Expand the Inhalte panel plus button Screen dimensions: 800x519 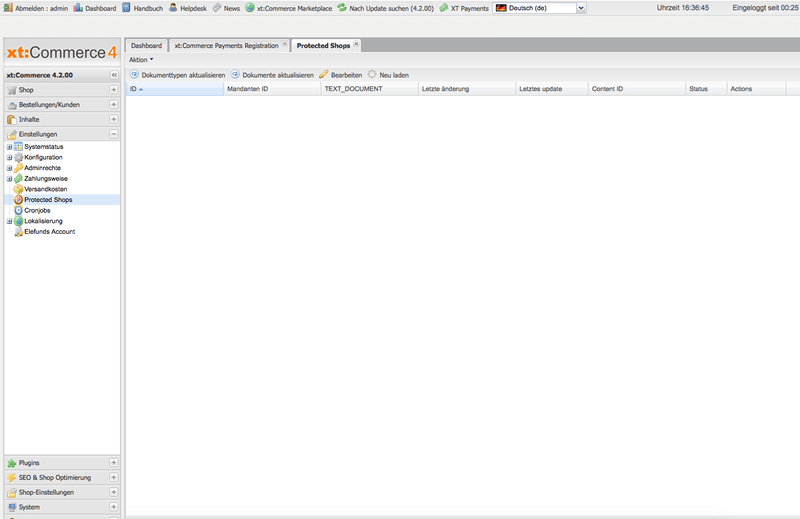[x=113, y=119]
